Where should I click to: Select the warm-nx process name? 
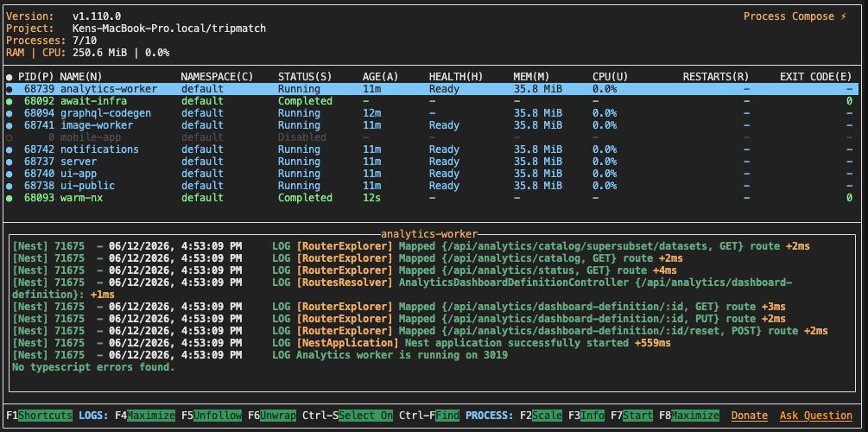click(81, 198)
